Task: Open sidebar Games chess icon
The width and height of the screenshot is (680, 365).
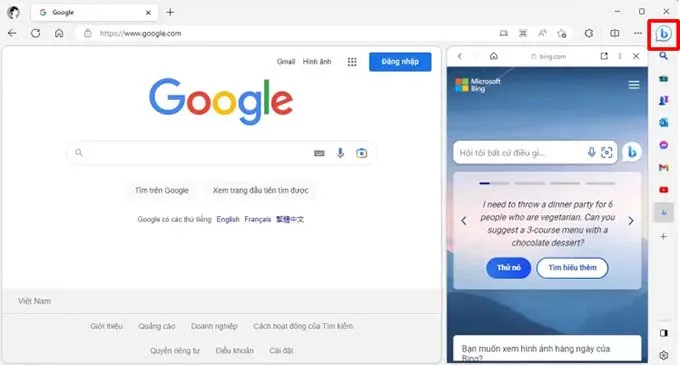Action: tap(664, 101)
